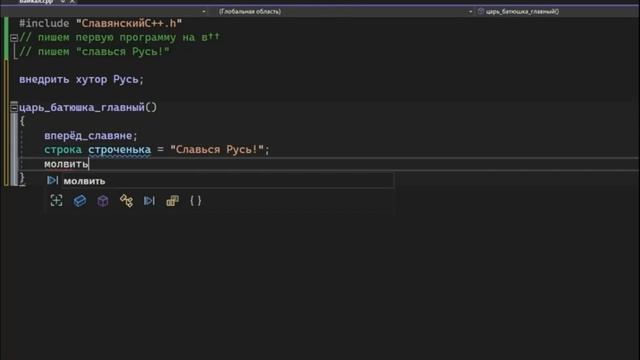Viewport: 640px width, 360px height.
Task: Click the identifier Русь after хутор
Action: (126, 79)
